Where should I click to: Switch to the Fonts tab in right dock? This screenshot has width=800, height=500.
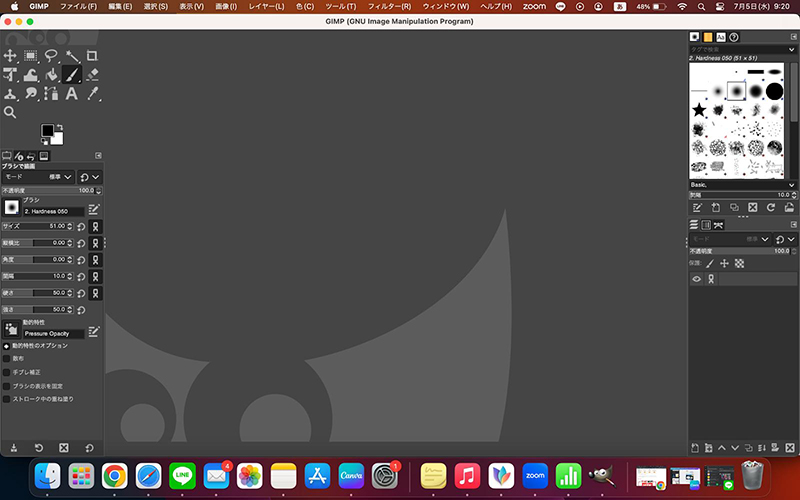click(x=720, y=37)
